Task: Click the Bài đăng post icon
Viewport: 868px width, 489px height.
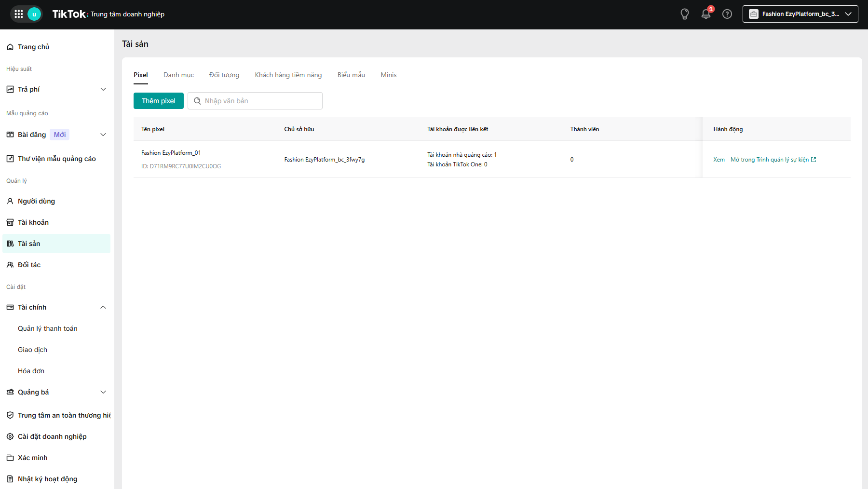Action: coord(10,135)
